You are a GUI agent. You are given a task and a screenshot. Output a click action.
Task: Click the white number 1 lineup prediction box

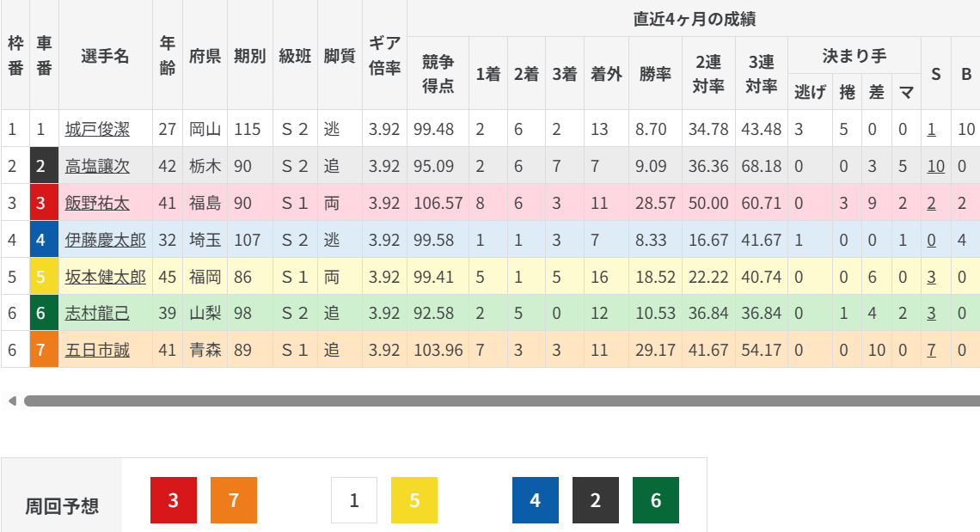click(x=354, y=500)
